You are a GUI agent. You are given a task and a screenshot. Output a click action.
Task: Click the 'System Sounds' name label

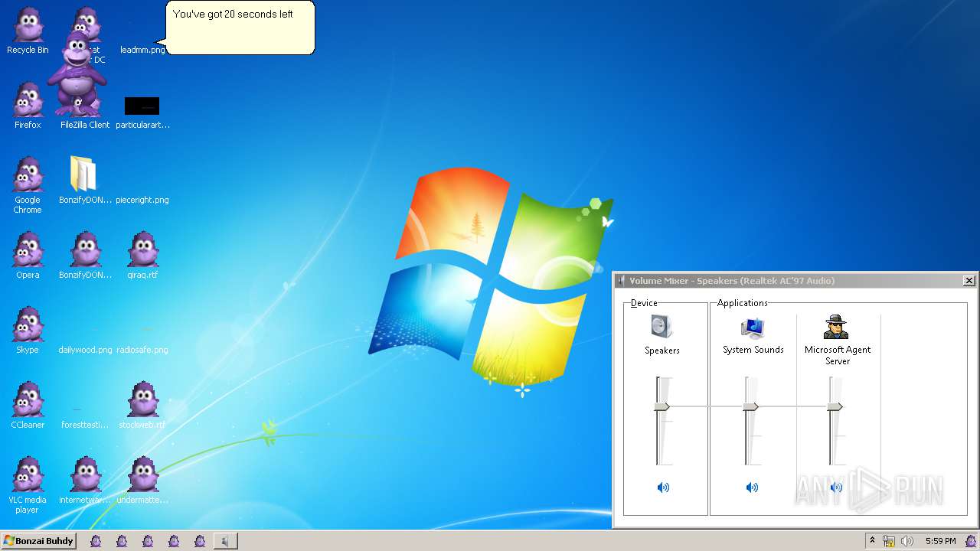click(753, 350)
